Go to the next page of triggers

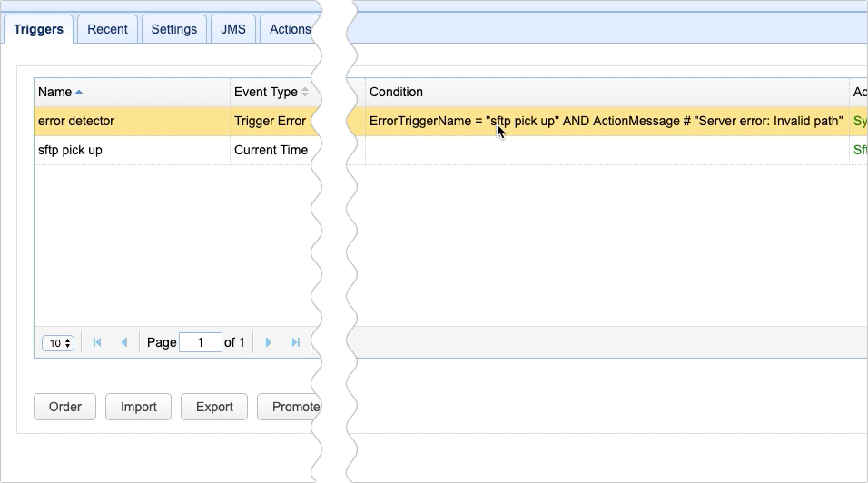click(x=269, y=342)
